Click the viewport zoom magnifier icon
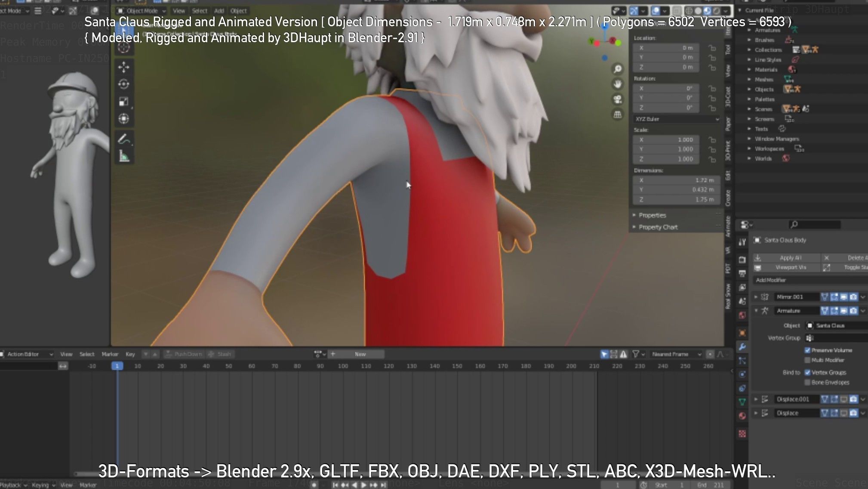868x489 pixels. tap(618, 69)
